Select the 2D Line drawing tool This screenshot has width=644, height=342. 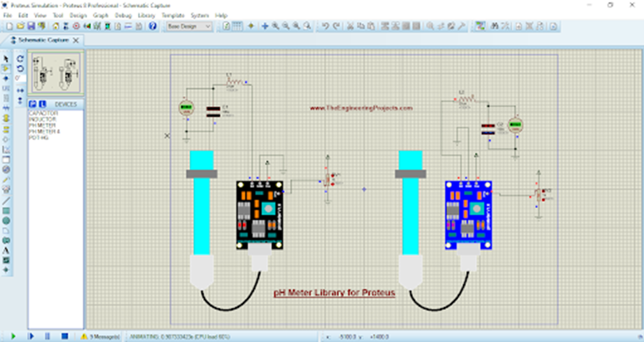(x=6, y=201)
